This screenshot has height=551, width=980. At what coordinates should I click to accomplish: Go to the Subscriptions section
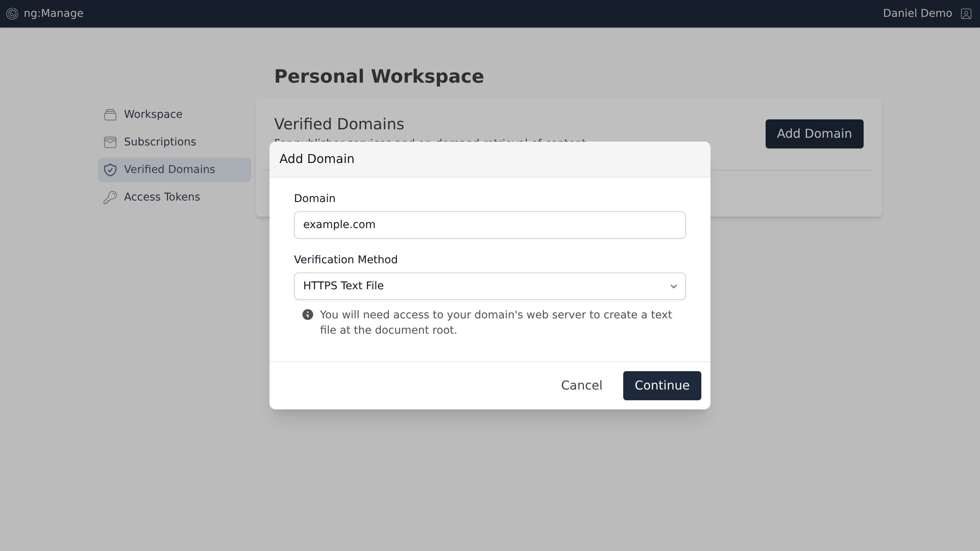(160, 142)
